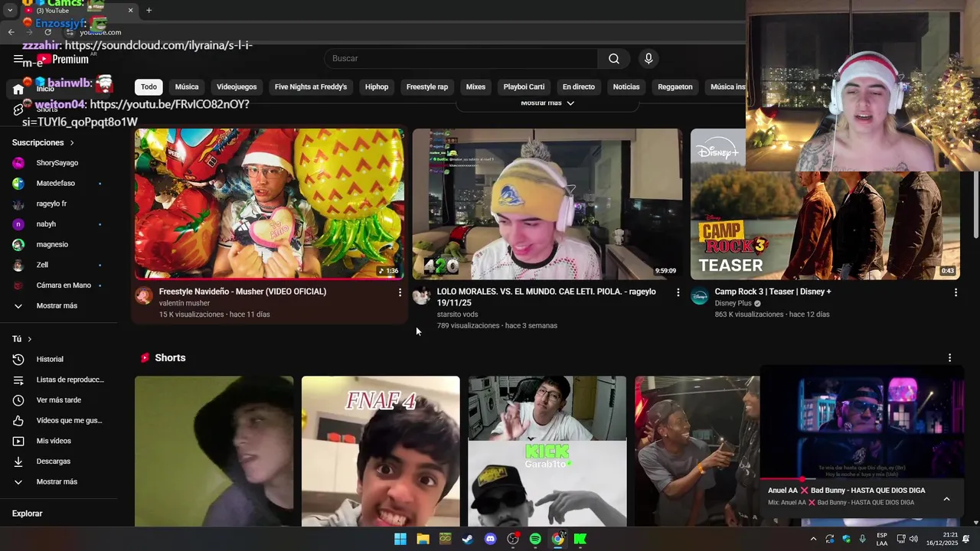This screenshot has height=551, width=980.
Task: Open the Windows Start menu
Action: pos(400,540)
